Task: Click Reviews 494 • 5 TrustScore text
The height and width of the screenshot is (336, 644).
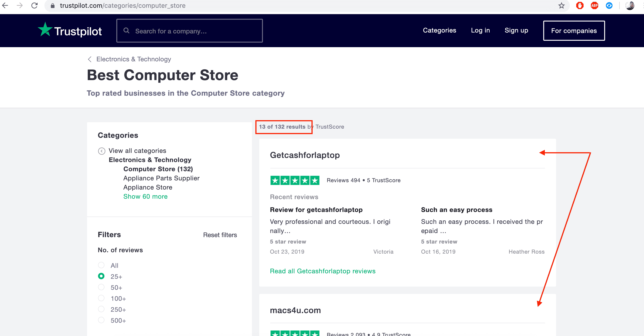Action: pyautogui.click(x=363, y=180)
